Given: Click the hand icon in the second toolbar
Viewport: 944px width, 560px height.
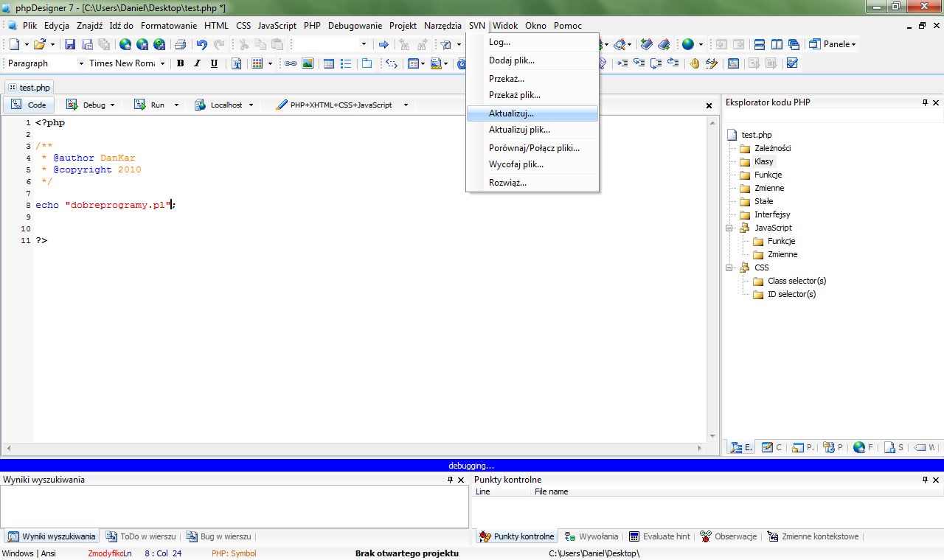Looking at the screenshot, I should click(694, 63).
